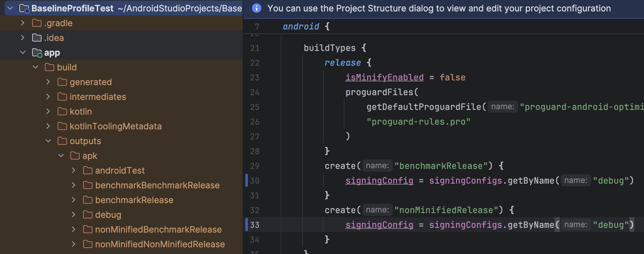The height and width of the screenshot is (254, 644).
Task: Select the kotlinToolingMetadata folder
Action: point(115,126)
